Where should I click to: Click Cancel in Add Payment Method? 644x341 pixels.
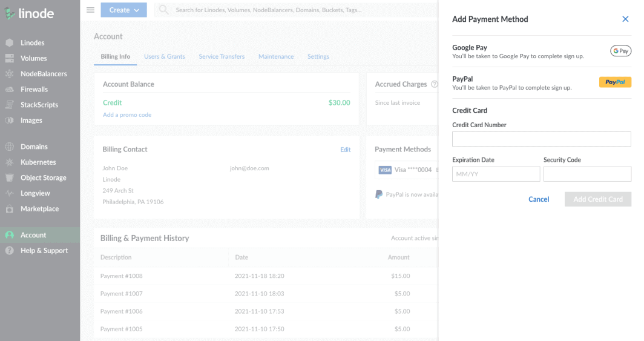[539, 199]
